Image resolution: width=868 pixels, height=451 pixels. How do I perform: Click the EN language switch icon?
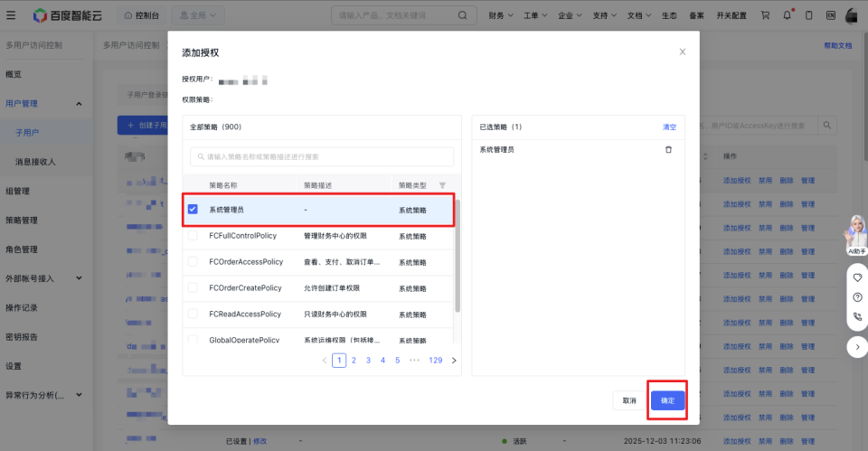831,15
